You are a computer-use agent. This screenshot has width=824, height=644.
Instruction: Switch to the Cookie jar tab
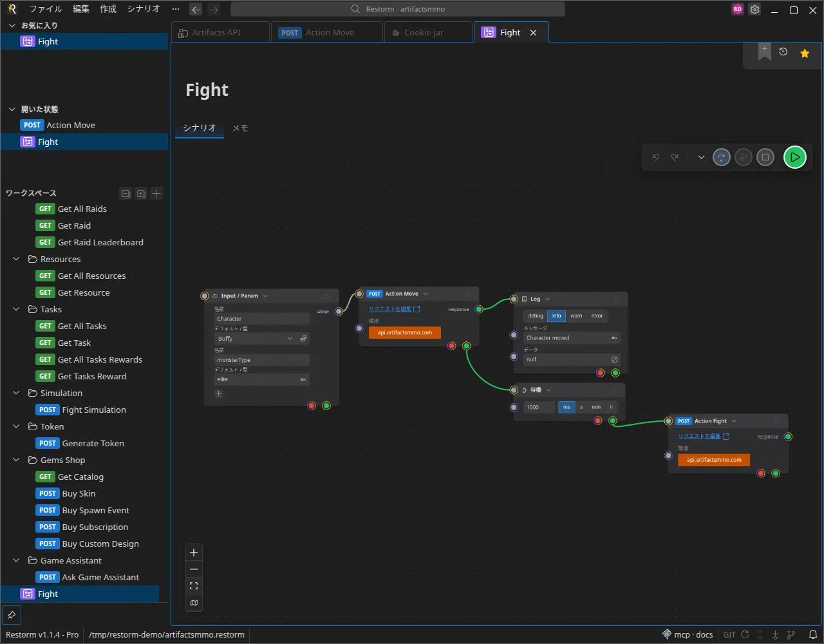(428, 32)
